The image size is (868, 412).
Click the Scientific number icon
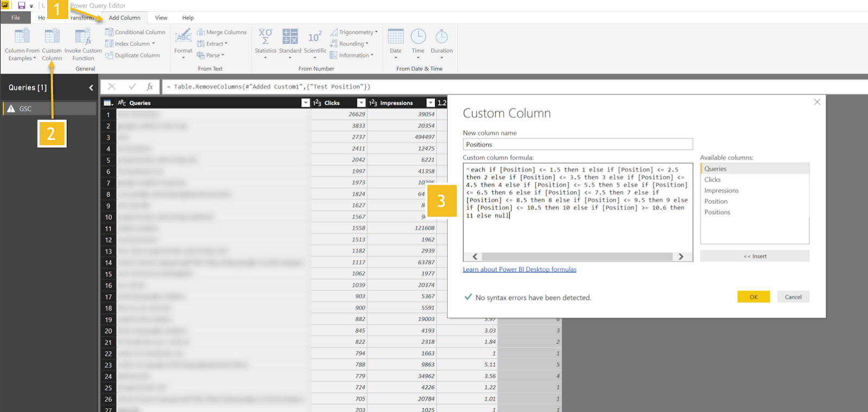click(315, 37)
